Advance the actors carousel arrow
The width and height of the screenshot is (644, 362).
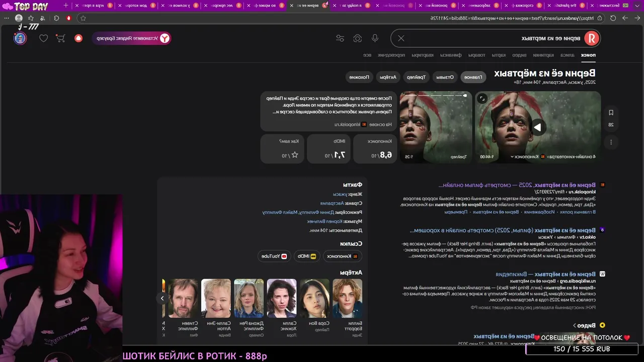point(162,299)
